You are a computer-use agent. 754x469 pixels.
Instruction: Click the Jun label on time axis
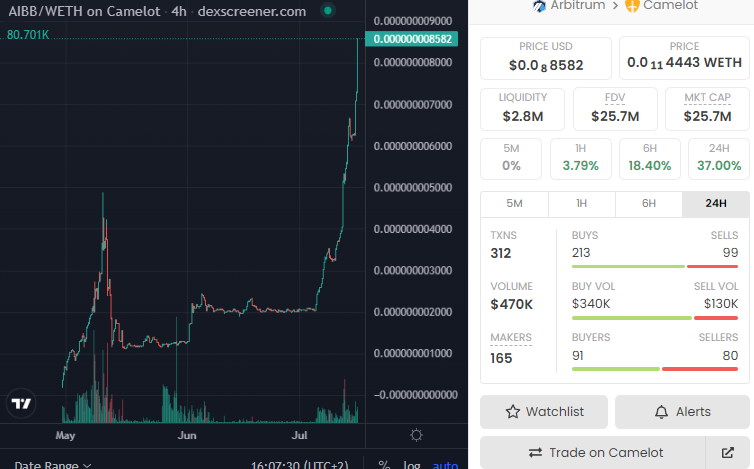point(187,435)
